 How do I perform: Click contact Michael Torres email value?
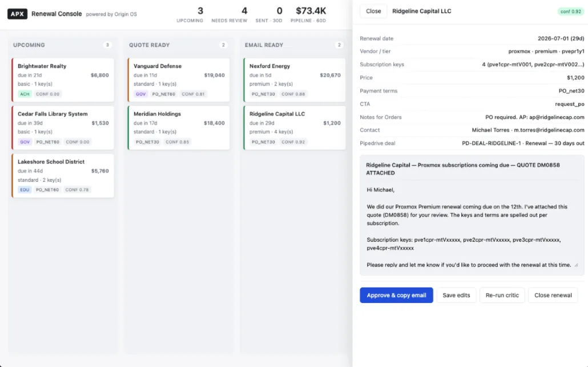click(x=528, y=130)
